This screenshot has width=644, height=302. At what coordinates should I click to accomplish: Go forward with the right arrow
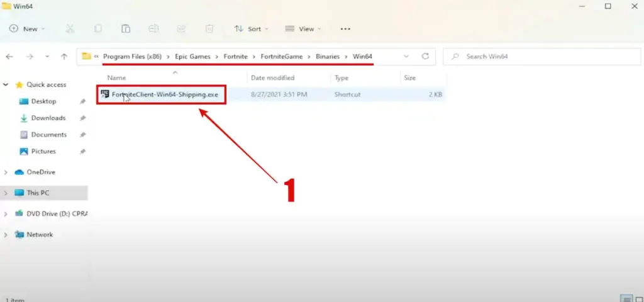(30, 57)
